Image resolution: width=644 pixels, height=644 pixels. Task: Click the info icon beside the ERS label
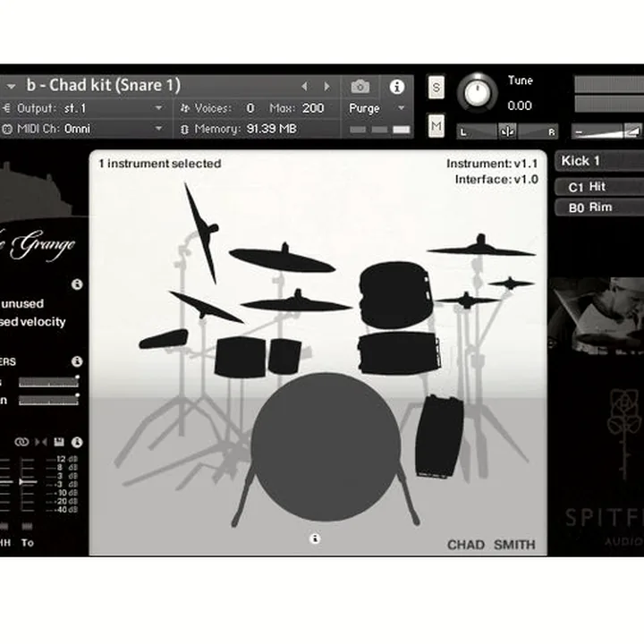77,361
